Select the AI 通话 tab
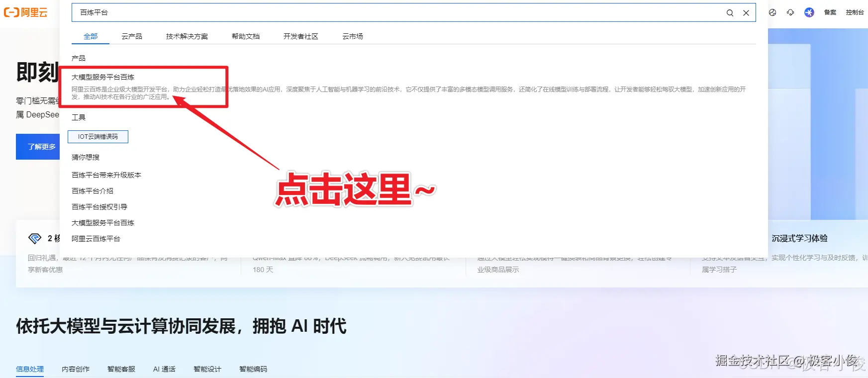This screenshot has width=868, height=378. (164, 369)
